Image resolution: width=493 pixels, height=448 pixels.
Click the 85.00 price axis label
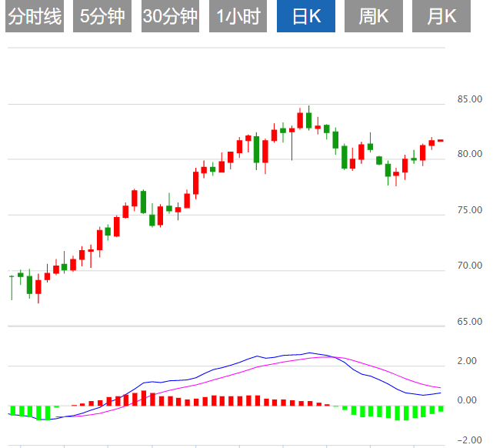pyautogui.click(x=470, y=99)
